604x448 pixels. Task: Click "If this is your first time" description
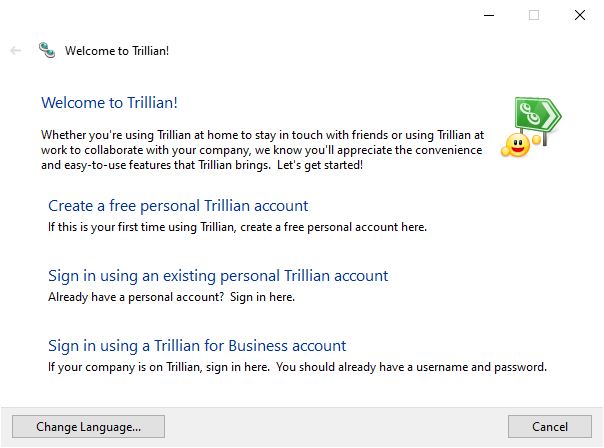pos(237,227)
